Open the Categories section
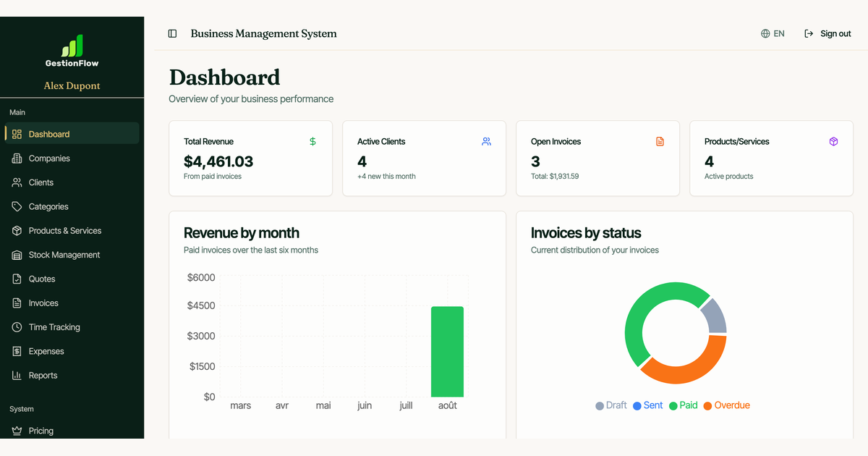This screenshot has height=456, width=868. pos(72,206)
